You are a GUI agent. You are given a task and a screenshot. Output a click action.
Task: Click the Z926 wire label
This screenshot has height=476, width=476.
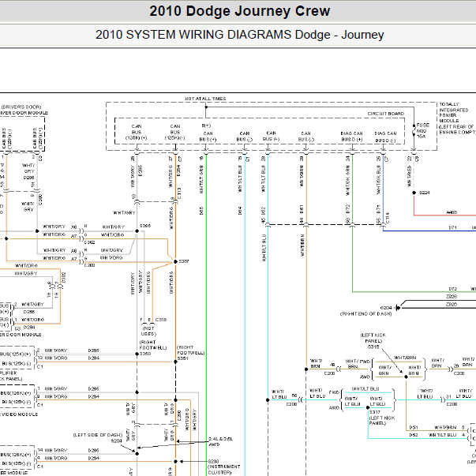pyautogui.click(x=452, y=304)
